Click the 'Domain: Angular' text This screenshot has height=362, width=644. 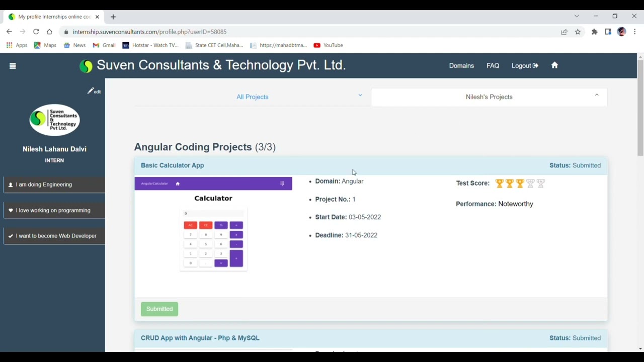point(339,181)
